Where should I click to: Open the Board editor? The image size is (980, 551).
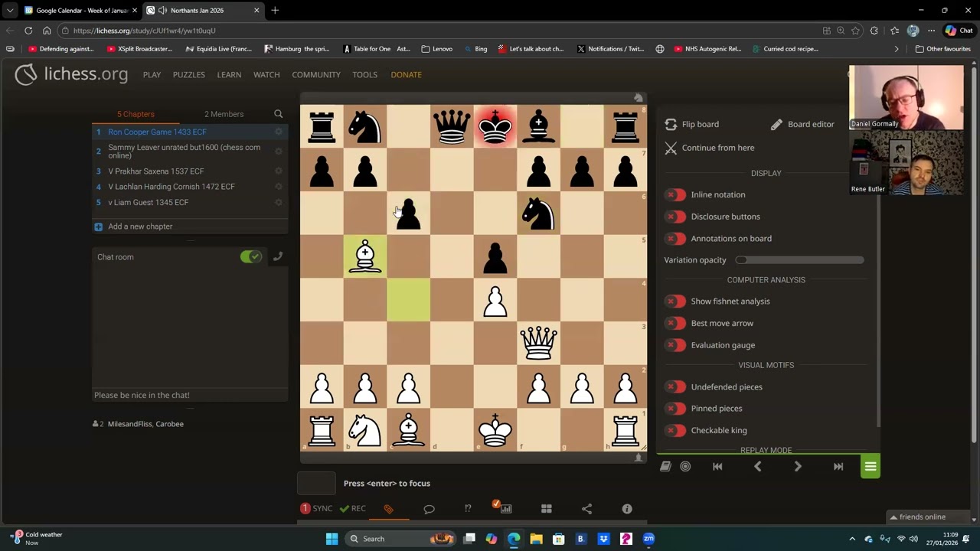pyautogui.click(x=802, y=124)
